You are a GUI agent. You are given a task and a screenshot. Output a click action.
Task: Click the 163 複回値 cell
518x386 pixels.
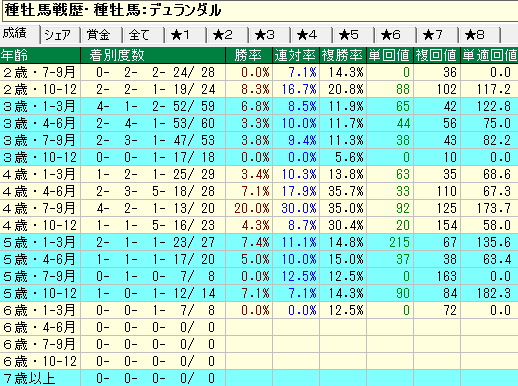coord(437,276)
